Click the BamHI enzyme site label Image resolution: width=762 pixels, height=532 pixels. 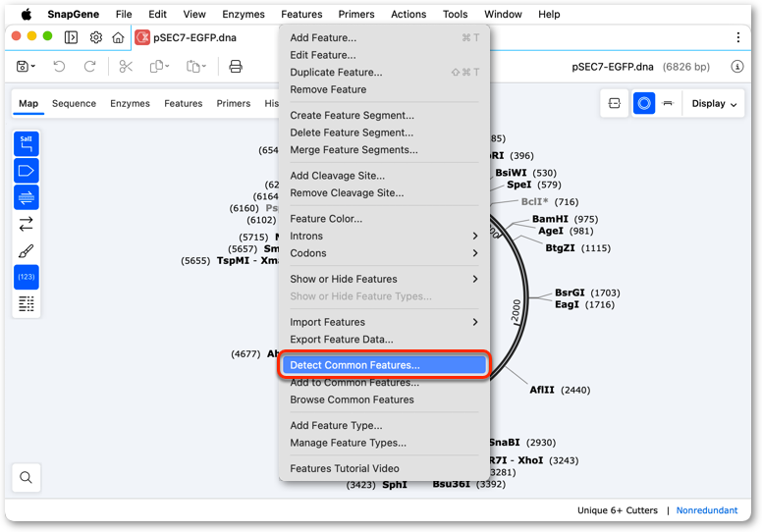tap(550, 219)
